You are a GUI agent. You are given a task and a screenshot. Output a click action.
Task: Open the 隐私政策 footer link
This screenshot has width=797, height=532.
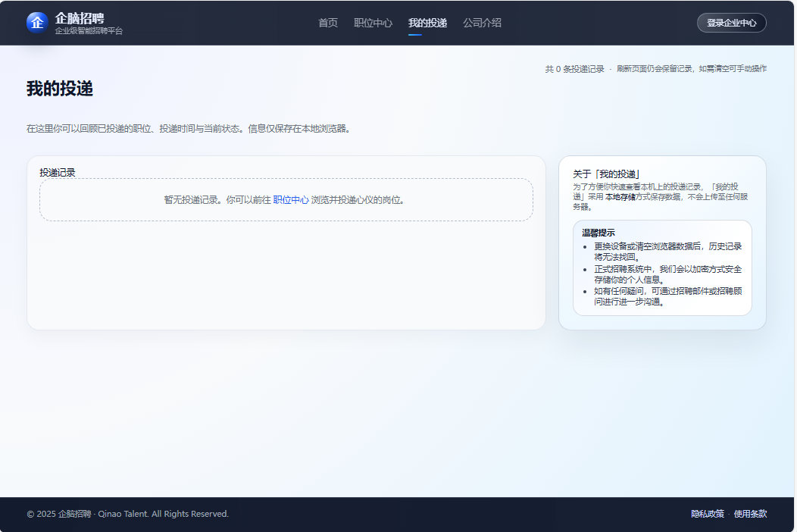pos(708,514)
